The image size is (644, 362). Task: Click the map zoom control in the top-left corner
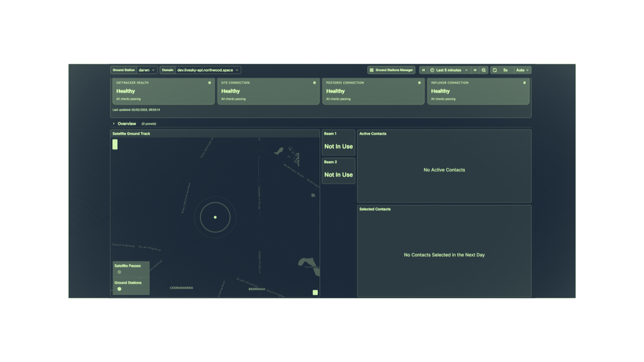pos(115,145)
